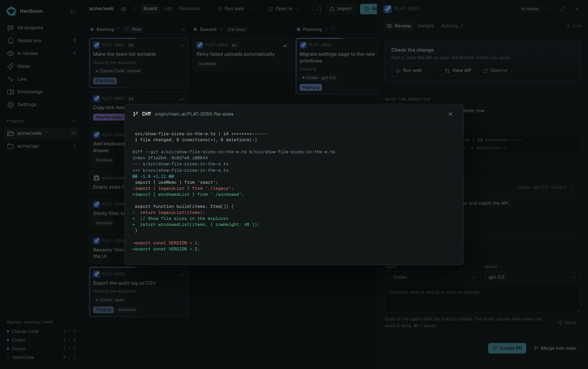
Task: Select the acme/api project
Action: click(41, 146)
